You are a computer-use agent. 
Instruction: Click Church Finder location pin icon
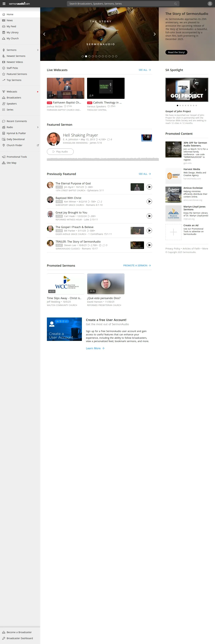click(x=4, y=145)
